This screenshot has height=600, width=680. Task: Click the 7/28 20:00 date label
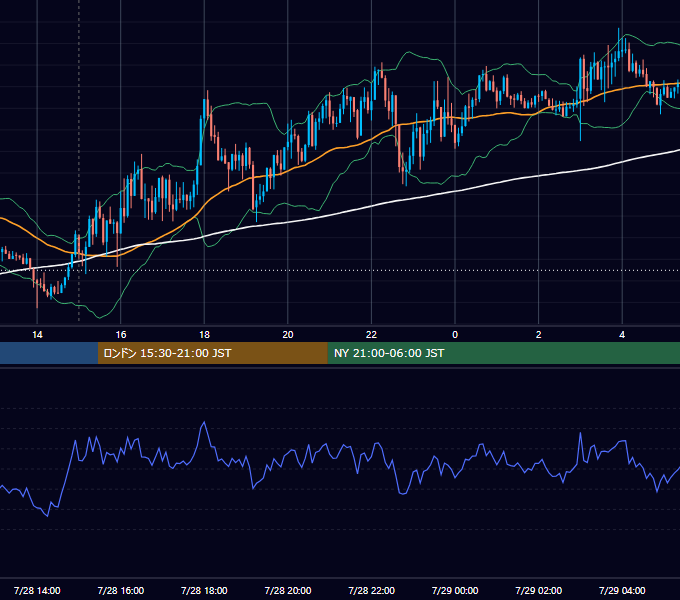(288, 590)
